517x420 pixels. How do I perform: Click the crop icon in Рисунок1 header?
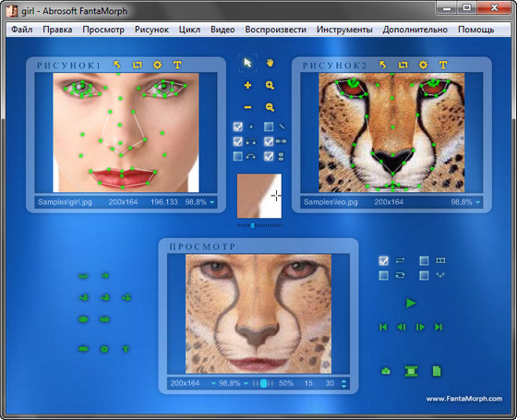tap(138, 65)
